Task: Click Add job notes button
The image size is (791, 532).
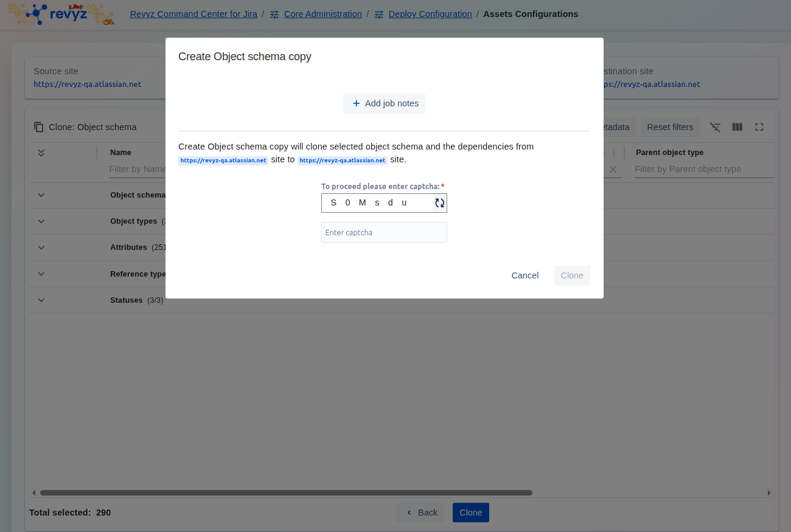Action: click(x=385, y=103)
